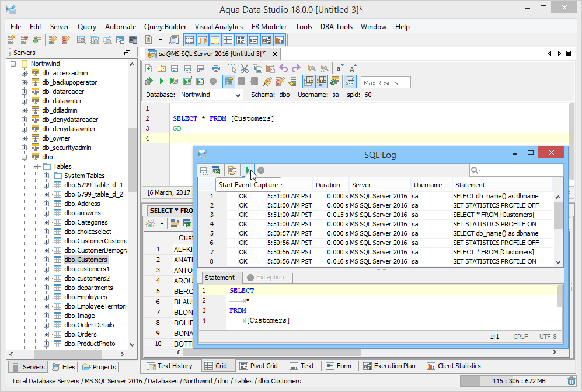Collapse the Tables folder in server tree
Image resolution: width=582 pixels, height=392 pixels.
click(35, 166)
